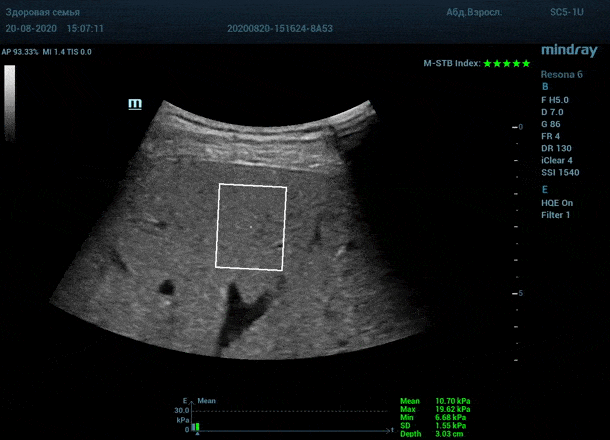Screen dimensions: 610x440
Task: Open the iClear 4 setting
Action: click(557, 160)
